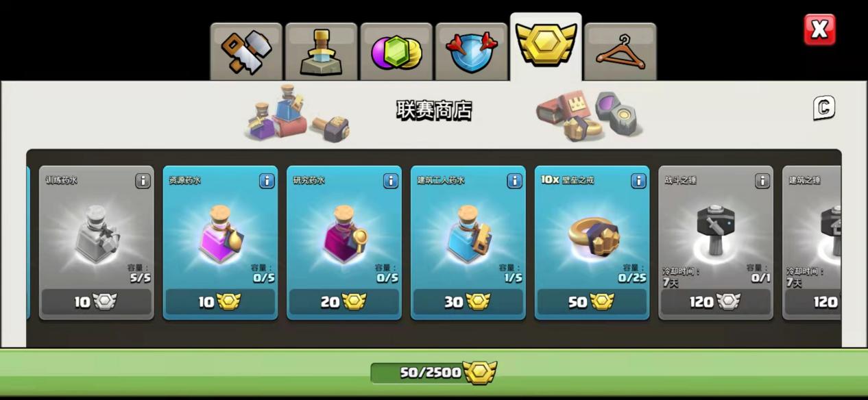The image size is (868, 400).
Task: Show info for 资源药水 item
Action: click(267, 180)
